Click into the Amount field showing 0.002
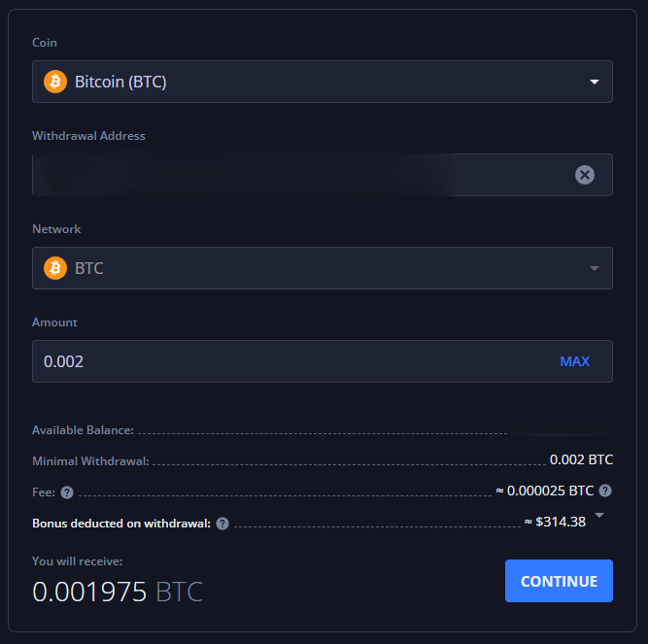Viewport: 648px width, 644px height. [291, 361]
